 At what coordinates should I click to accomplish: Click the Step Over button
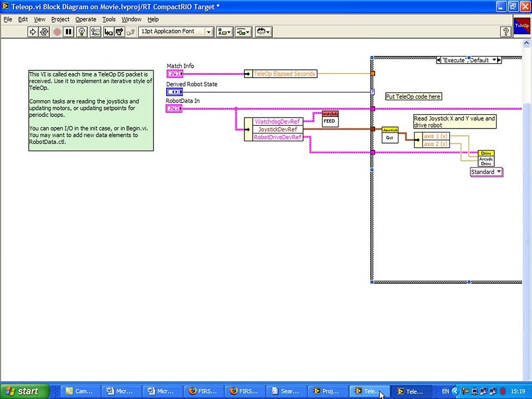(x=120, y=32)
